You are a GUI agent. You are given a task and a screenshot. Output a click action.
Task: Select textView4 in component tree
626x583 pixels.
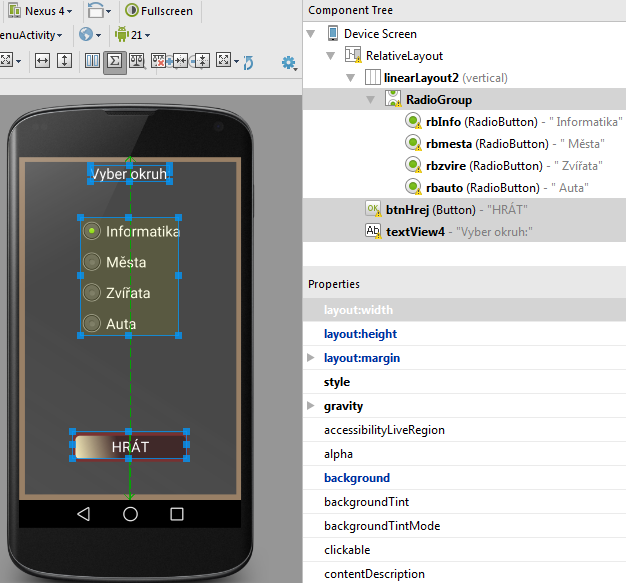459,232
